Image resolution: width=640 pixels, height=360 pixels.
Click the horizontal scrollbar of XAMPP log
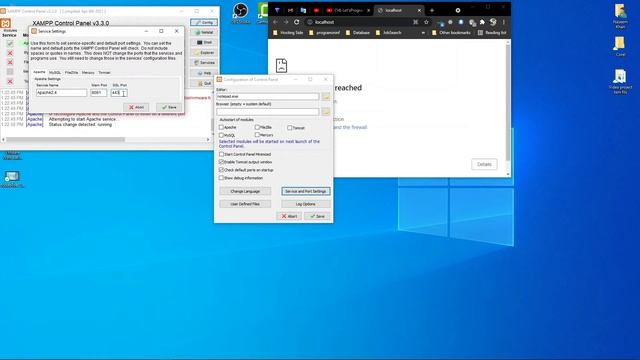tap(65, 140)
